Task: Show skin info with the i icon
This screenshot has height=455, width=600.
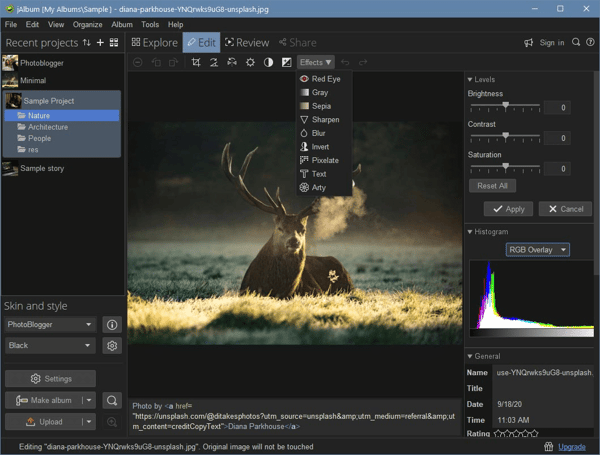Action: point(112,325)
